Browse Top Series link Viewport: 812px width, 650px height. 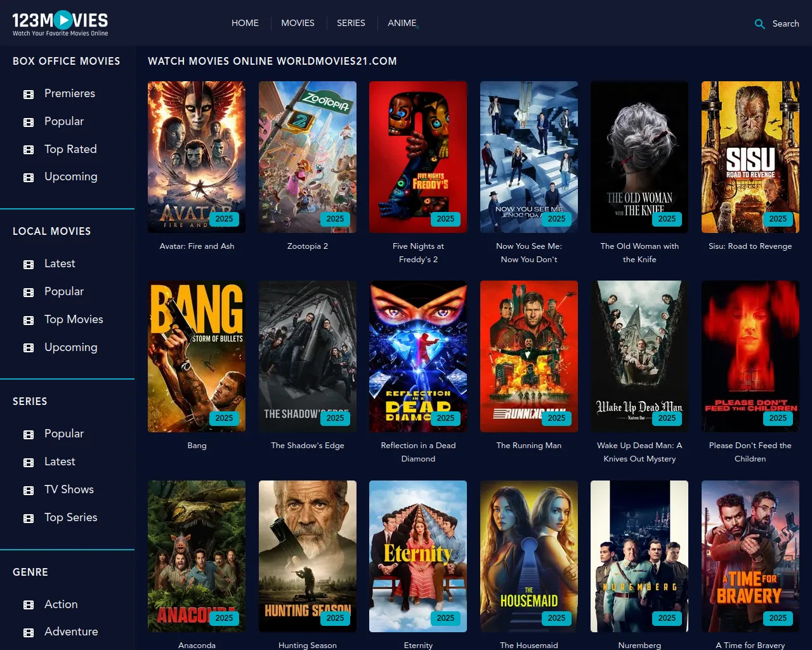pyautogui.click(x=71, y=517)
